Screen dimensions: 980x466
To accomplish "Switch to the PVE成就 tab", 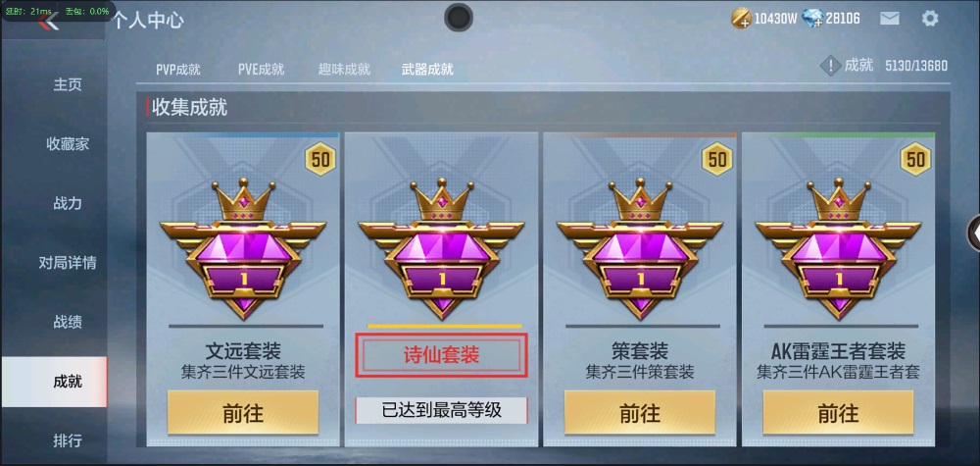I will tap(262, 70).
